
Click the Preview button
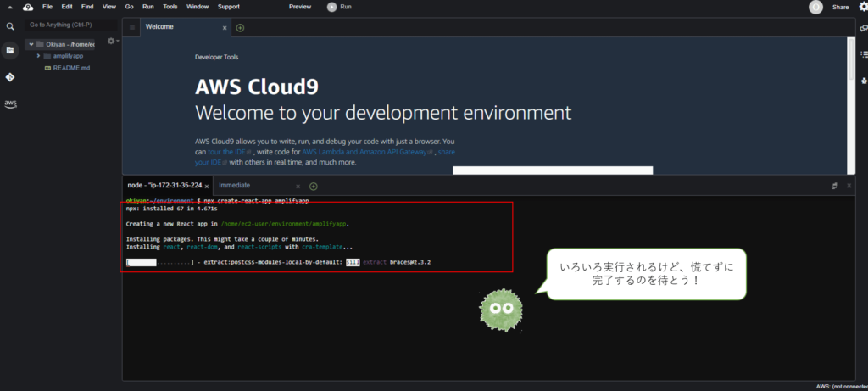pyautogui.click(x=300, y=7)
